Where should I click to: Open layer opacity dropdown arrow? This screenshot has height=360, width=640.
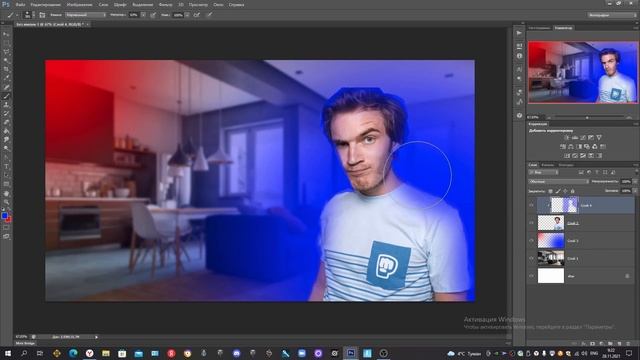[x=635, y=181]
